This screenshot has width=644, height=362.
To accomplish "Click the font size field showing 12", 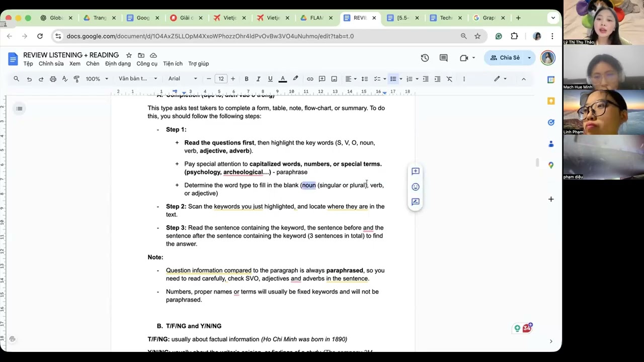I will click(221, 79).
